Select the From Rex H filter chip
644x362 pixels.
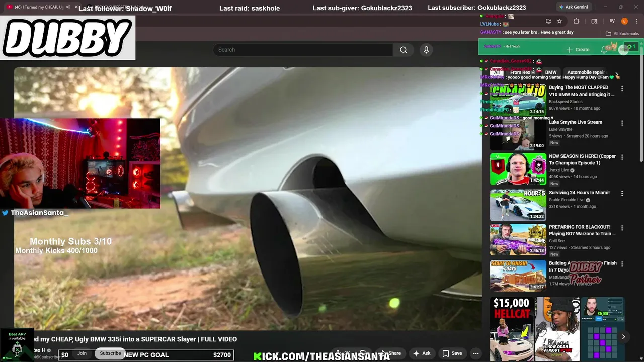(522, 72)
